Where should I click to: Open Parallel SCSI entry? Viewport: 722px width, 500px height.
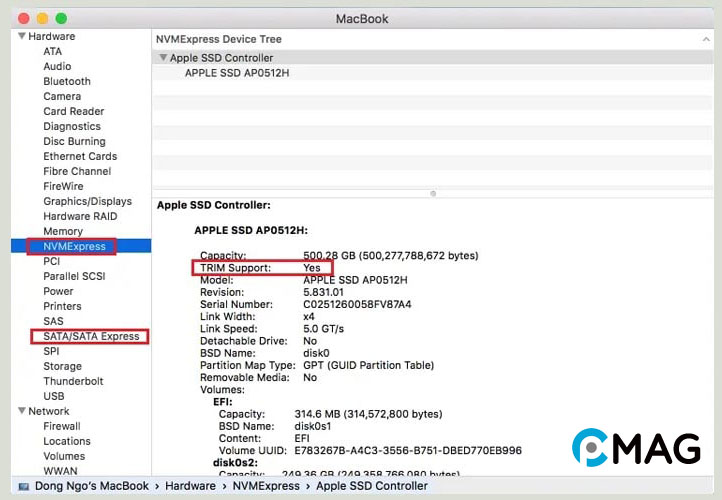point(74,276)
